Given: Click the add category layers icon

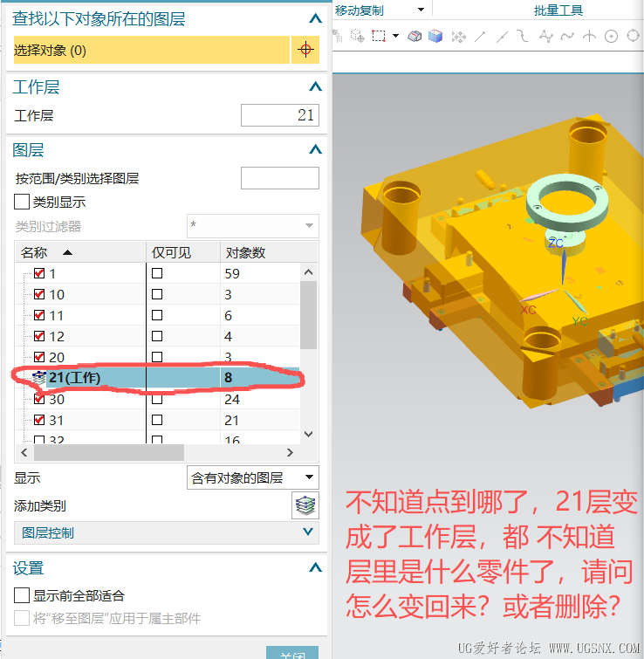Looking at the screenshot, I should [305, 505].
